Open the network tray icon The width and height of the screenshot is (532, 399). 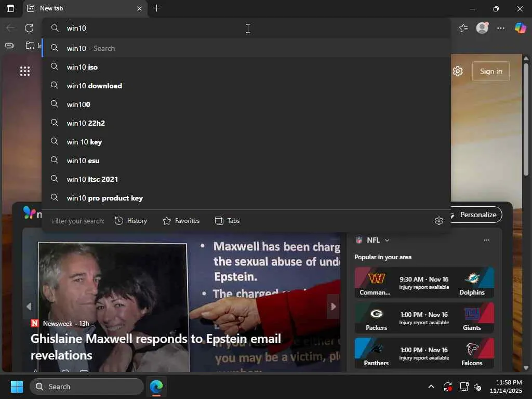pyautogui.click(x=464, y=387)
